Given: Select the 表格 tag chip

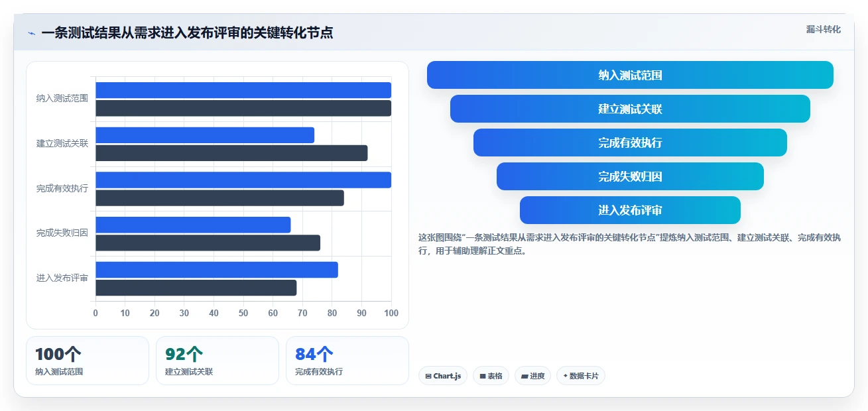Looking at the screenshot, I should [491, 376].
